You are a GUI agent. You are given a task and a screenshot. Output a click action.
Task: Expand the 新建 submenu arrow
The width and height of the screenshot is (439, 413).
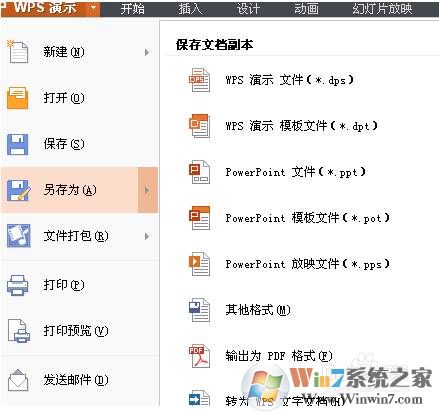pyautogui.click(x=147, y=52)
